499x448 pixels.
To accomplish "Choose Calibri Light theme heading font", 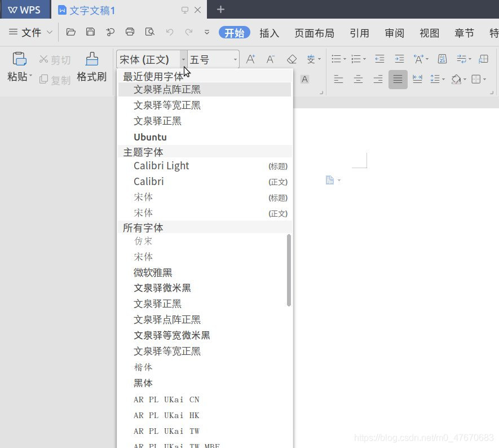I will point(161,165).
